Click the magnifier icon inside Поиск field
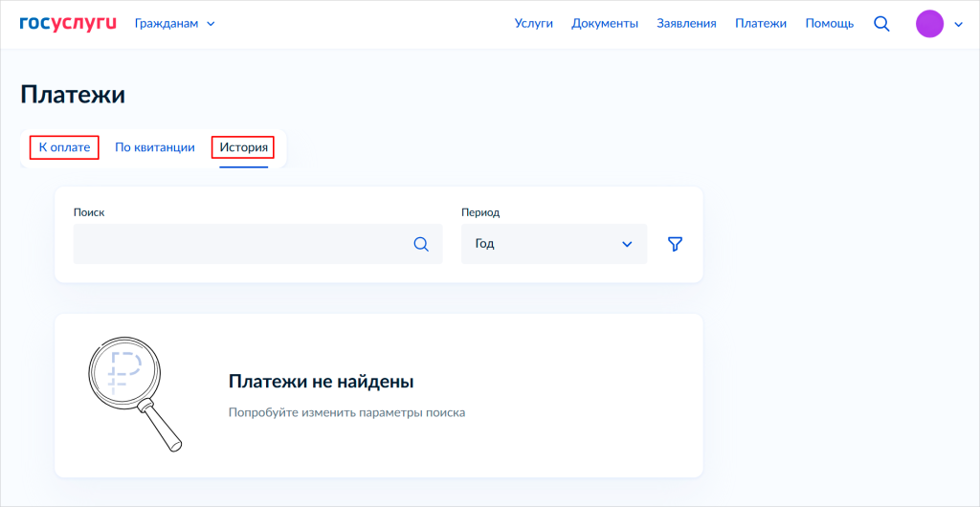The image size is (980, 507). (x=421, y=244)
